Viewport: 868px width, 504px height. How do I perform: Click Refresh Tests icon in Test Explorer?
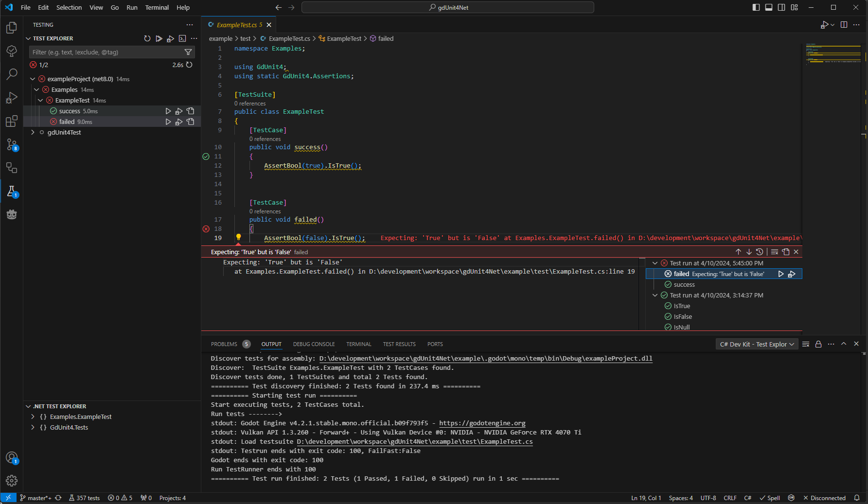coord(147,38)
